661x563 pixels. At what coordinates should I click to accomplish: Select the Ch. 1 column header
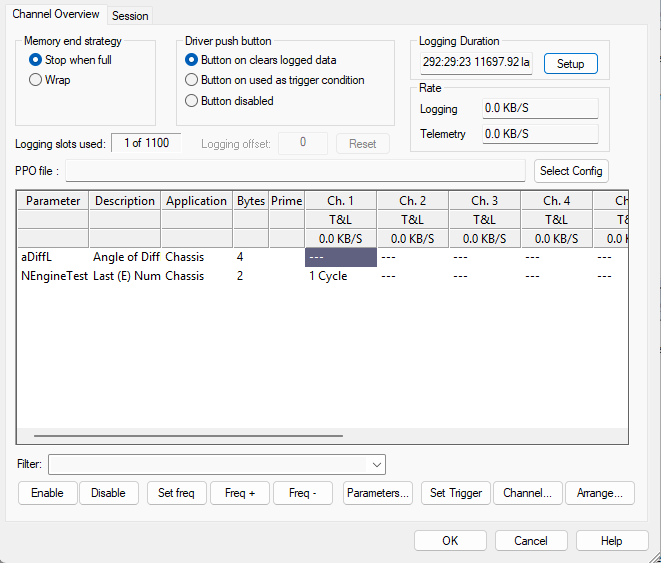click(341, 201)
